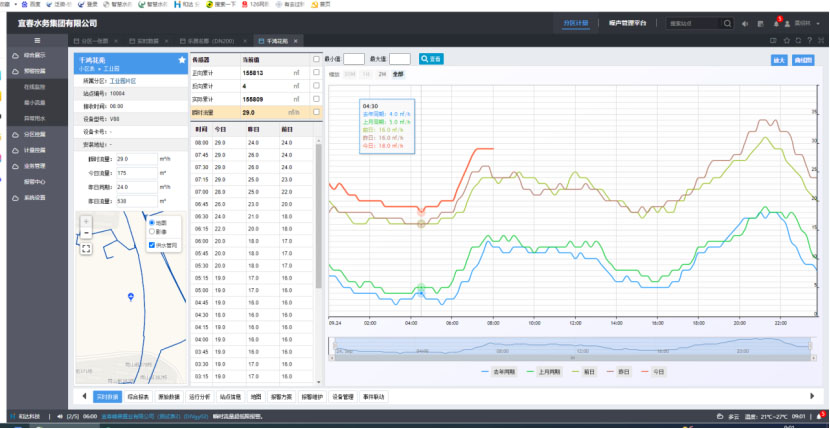Click the white star on 千鸿花苑 card

pyautogui.click(x=182, y=60)
